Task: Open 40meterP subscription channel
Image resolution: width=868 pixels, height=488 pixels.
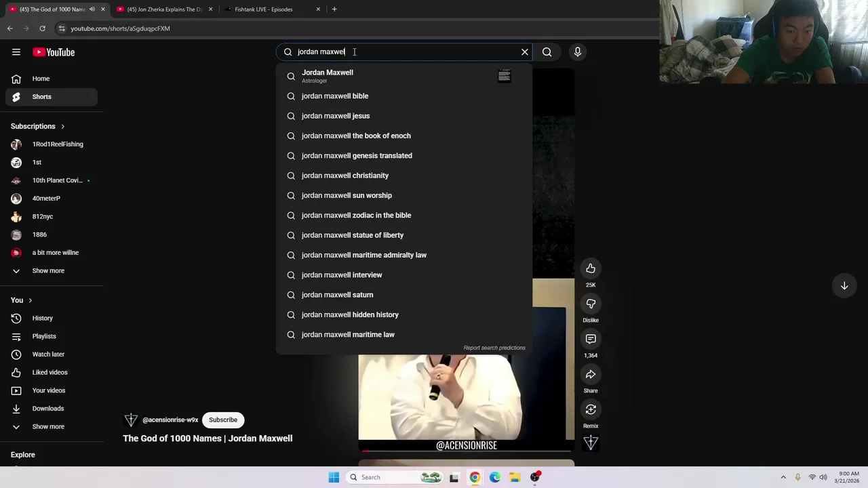Action: [52, 199]
